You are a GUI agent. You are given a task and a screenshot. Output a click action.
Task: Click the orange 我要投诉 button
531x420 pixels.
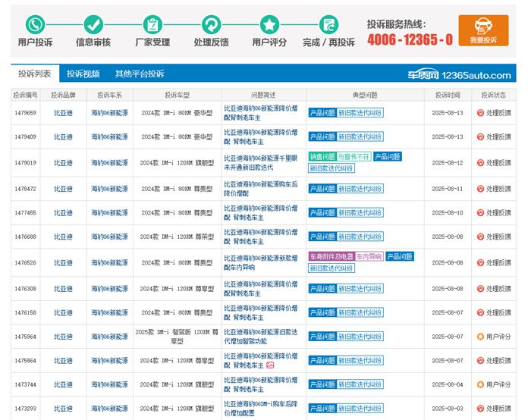[x=484, y=30]
